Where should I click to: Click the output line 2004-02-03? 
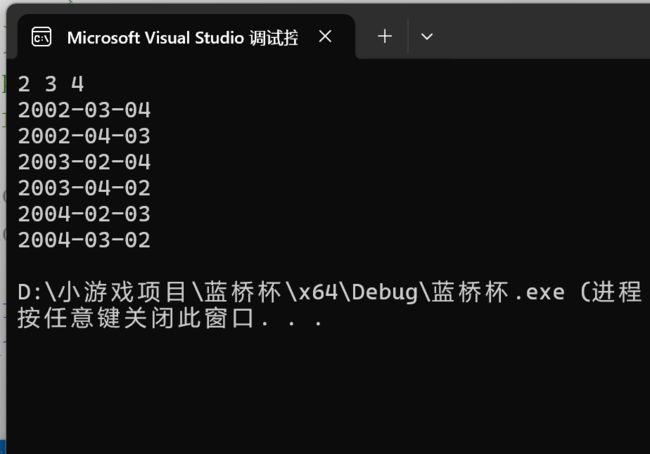pos(84,214)
